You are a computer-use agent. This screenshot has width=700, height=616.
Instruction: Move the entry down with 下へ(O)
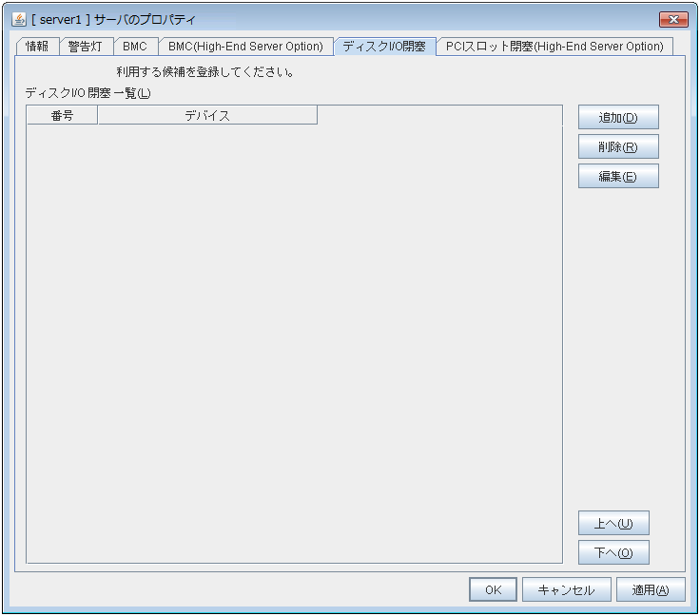click(x=613, y=552)
